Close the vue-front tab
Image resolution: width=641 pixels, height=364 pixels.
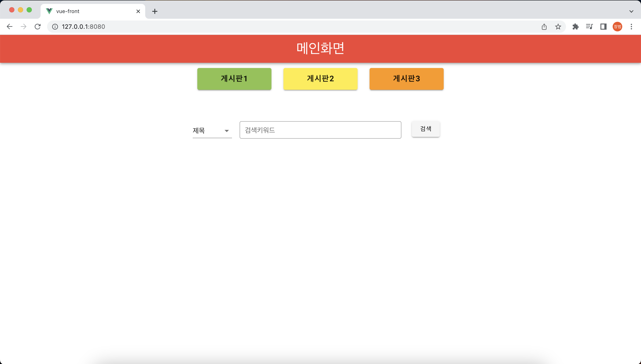pos(138,11)
